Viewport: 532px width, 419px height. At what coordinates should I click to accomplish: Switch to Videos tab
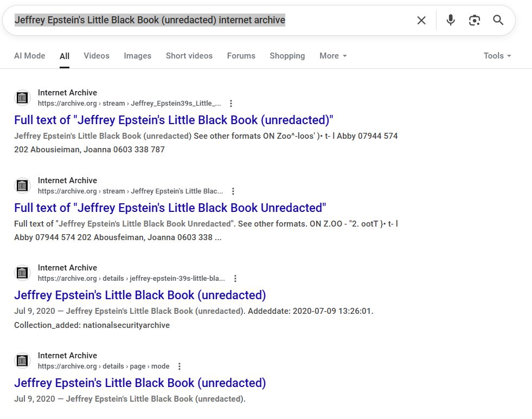pyautogui.click(x=97, y=56)
